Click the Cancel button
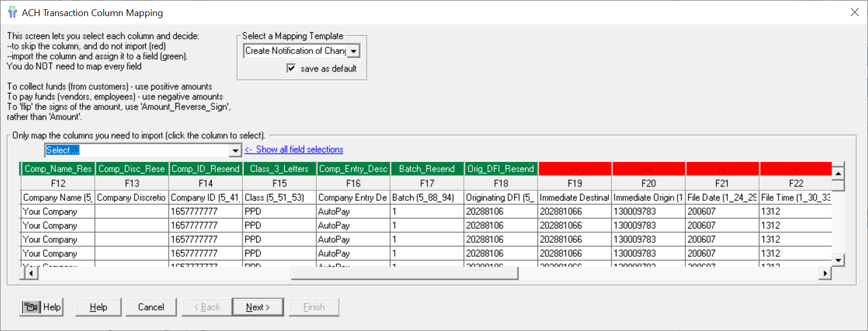Viewport: 868px width, 331px height. 151,307
